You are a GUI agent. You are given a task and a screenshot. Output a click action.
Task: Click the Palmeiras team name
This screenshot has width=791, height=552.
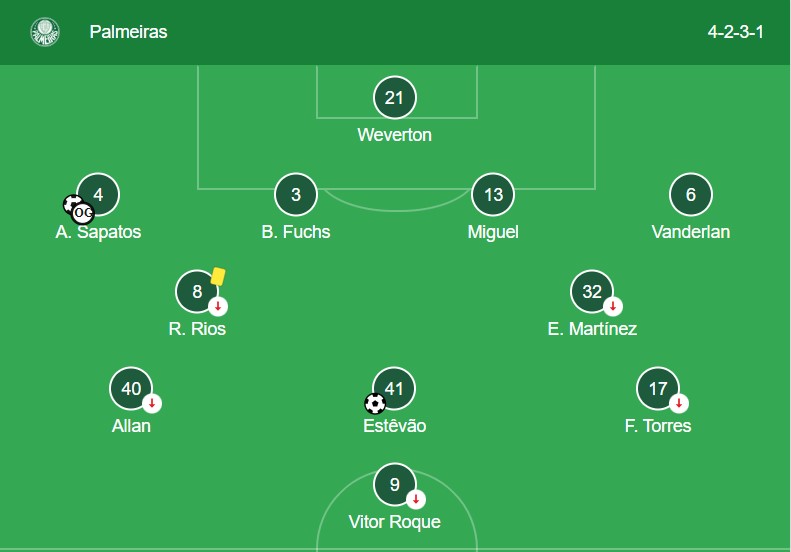coord(128,32)
